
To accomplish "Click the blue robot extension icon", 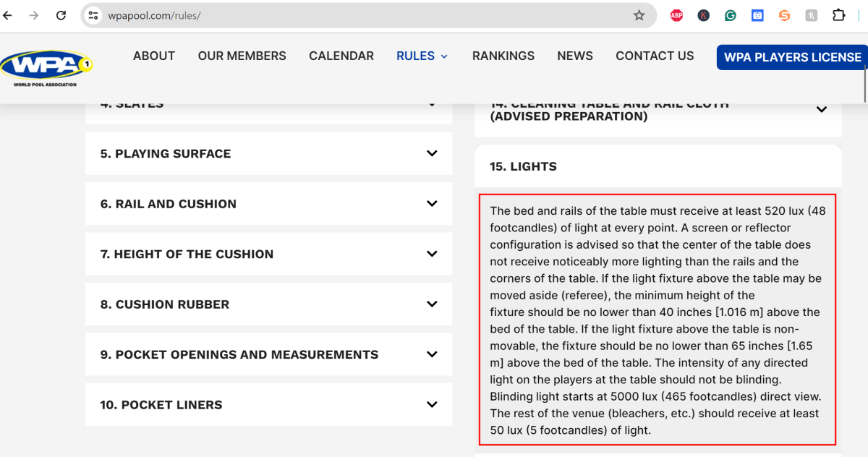I will click(757, 15).
